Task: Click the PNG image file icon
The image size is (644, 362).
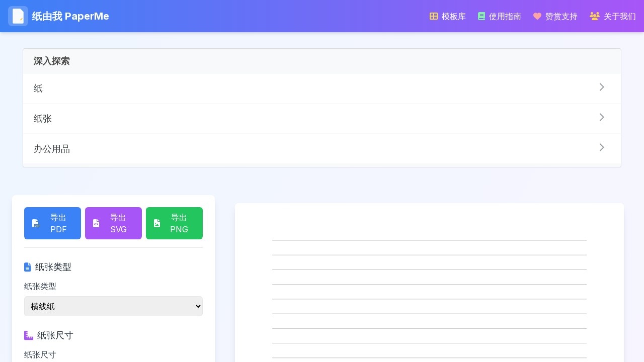Action: point(157,223)
